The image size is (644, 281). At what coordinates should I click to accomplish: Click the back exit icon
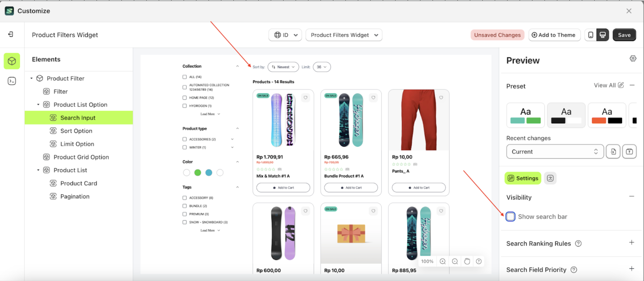point(11,34)
